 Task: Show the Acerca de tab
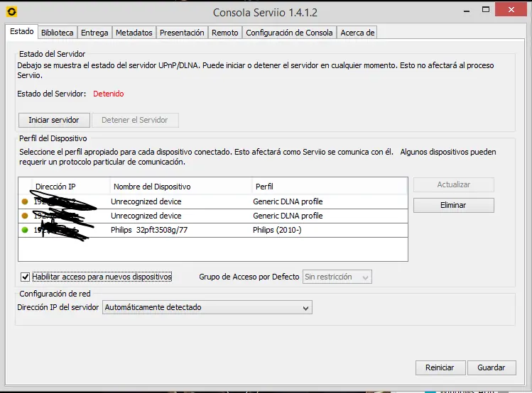pyautogui.click(x=357, y=33)
